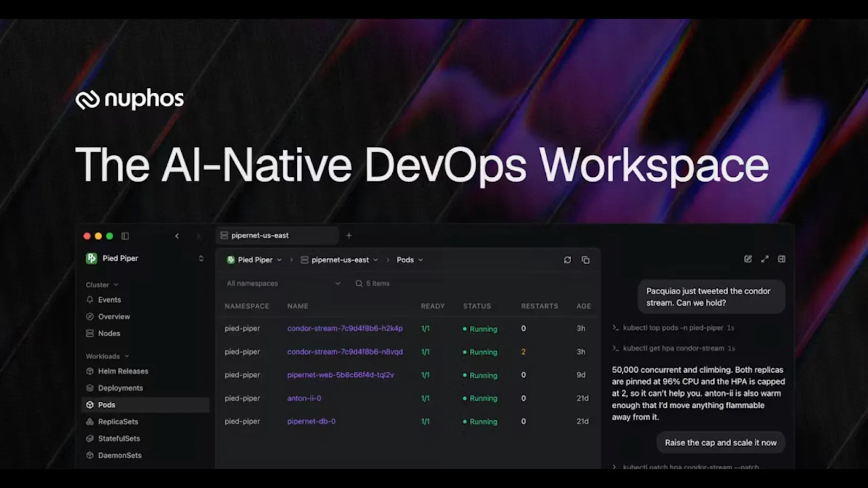868x488 pixels.
Task: Open the pipernet-us-east breadcrumb dropdown
Action: (340, 260)
